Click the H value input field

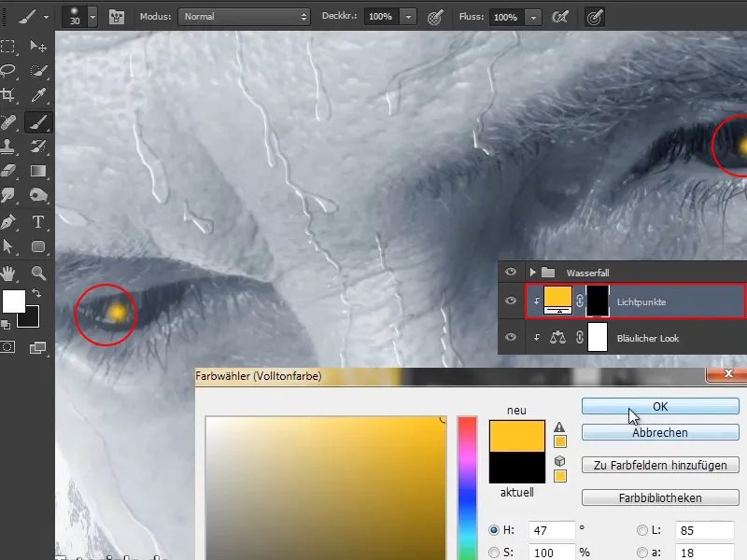(552, 530)
